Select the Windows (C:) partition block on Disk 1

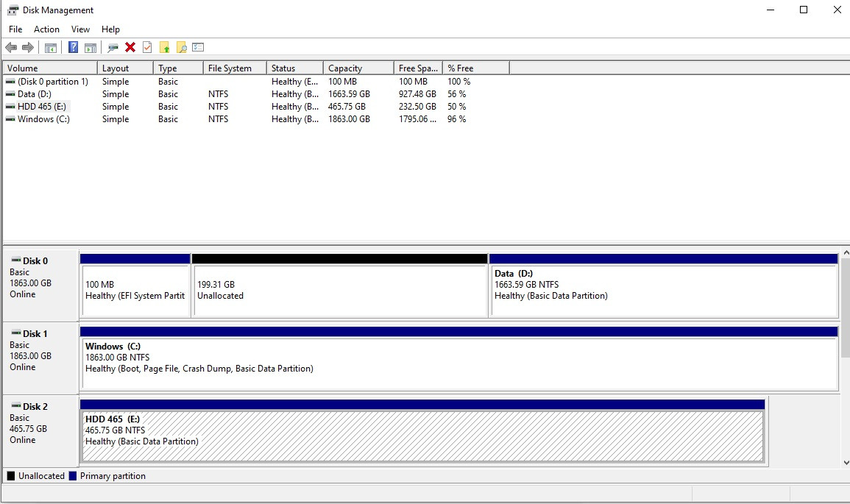click(459, 358)
